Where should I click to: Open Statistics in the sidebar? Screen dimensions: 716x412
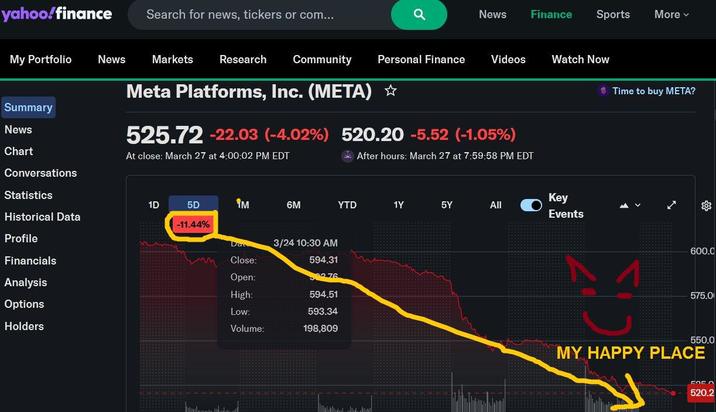(x=28, y=195)
